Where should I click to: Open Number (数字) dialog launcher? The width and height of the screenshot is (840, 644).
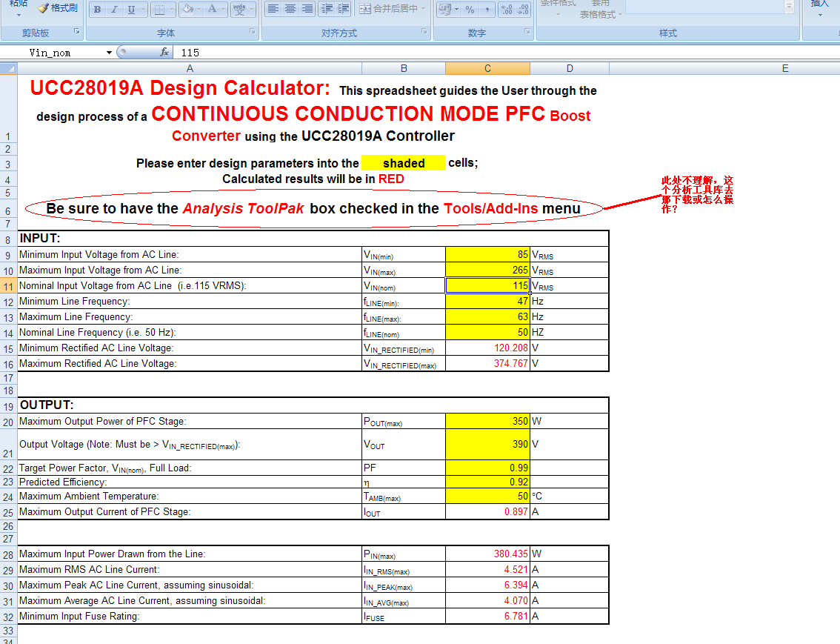click(527, 32)
